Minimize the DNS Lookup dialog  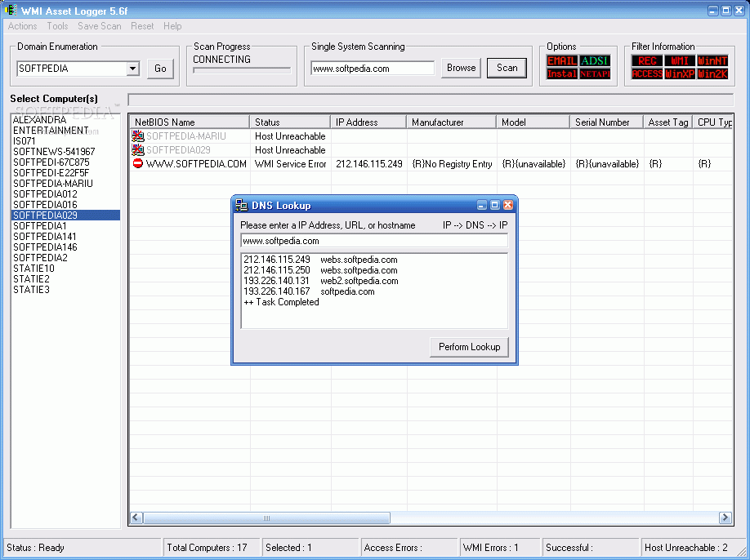482,205
